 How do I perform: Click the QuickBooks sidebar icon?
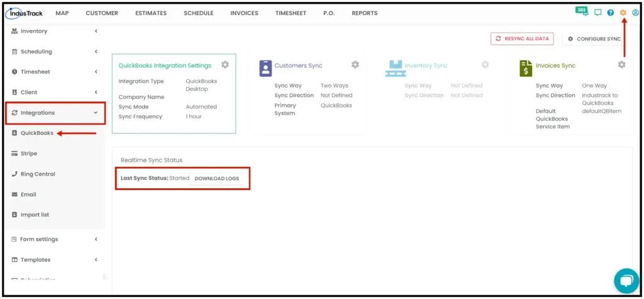coord(14,133)
